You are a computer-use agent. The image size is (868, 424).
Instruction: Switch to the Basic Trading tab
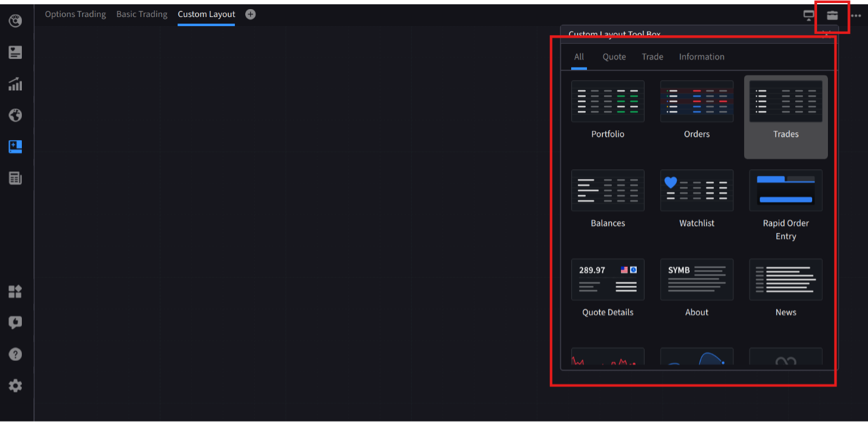click(x=141, y=14)
